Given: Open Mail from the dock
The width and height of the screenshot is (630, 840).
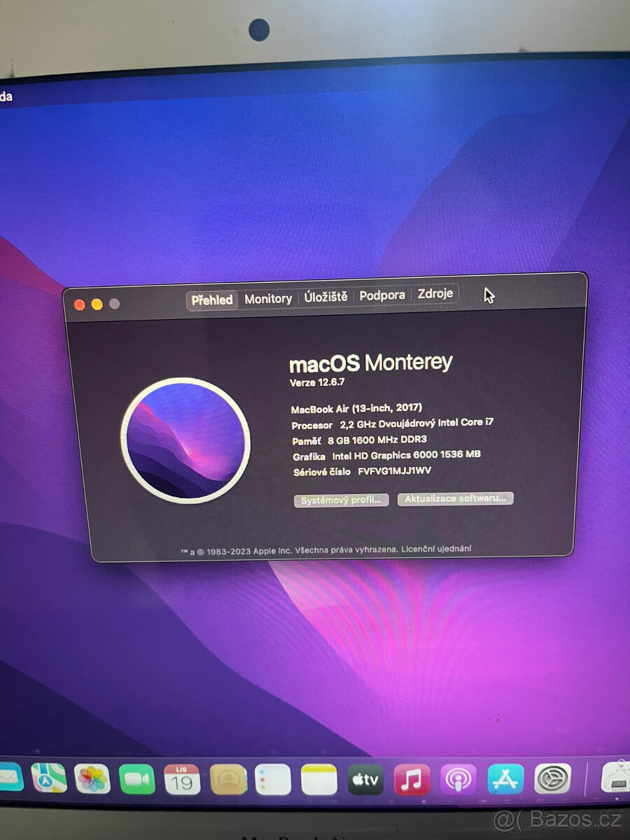Looking at the screenshot, I should click(x=8, y=777).
